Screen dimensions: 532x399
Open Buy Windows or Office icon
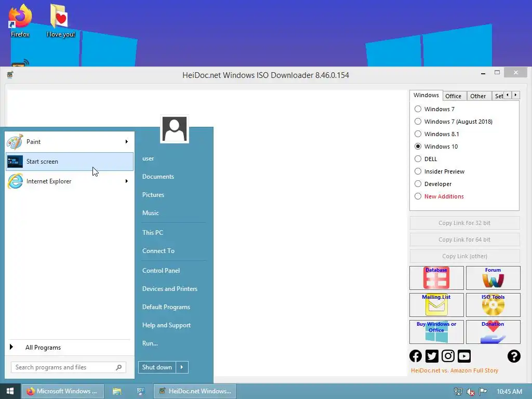pos(436,332)
